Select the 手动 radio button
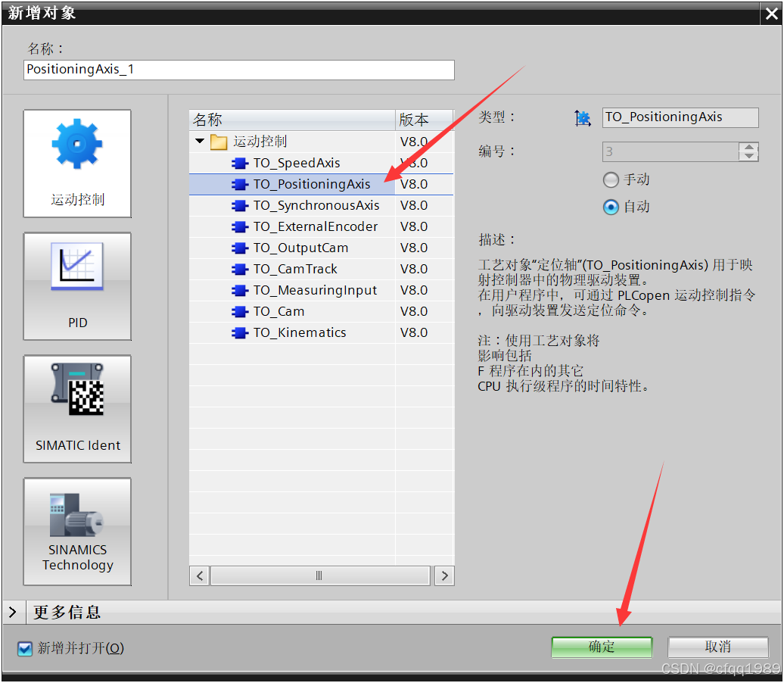Image resolution: width=784 pixels, height=683 pixels. click(611, 179)
